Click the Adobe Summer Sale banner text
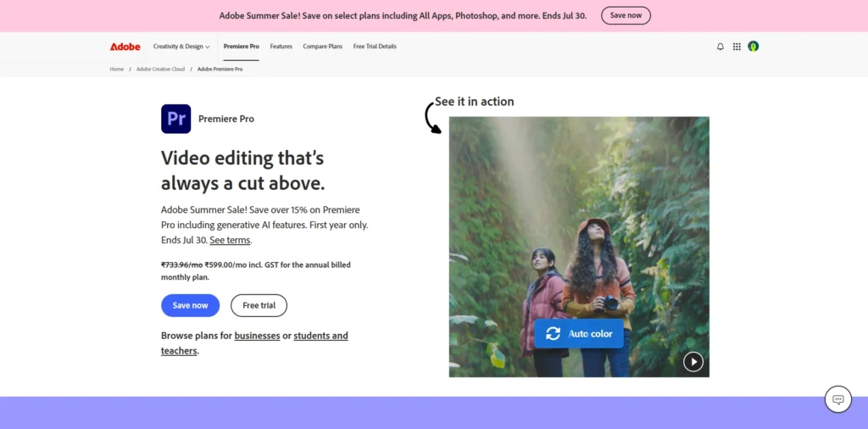The height and width of the screenshot is (429, 868). click(403, 15)
